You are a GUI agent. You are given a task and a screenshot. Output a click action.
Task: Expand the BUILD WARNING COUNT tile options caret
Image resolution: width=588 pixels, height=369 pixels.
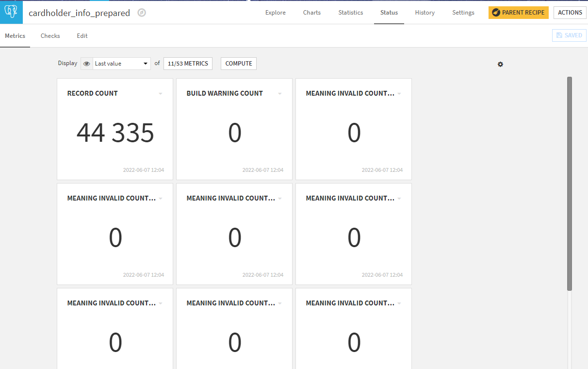279,93
